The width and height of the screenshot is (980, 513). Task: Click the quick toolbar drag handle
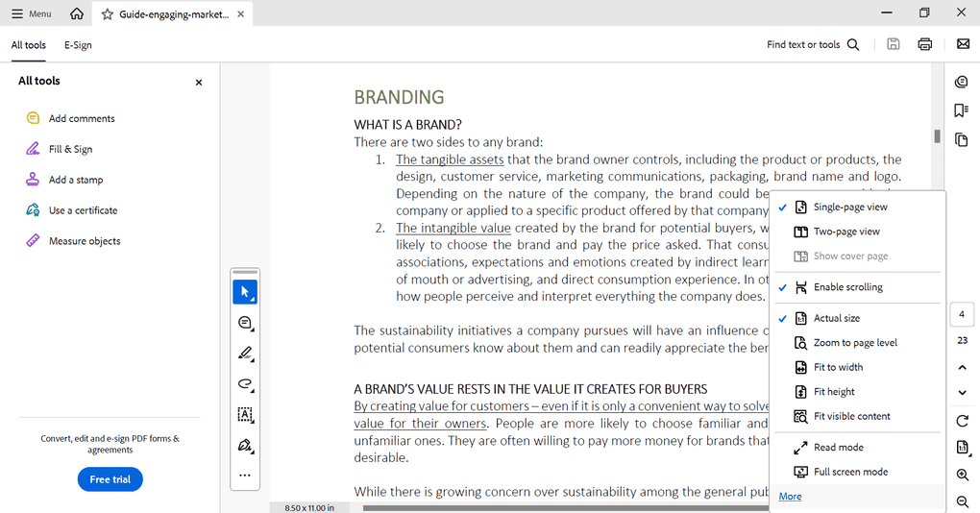[245, 272]
